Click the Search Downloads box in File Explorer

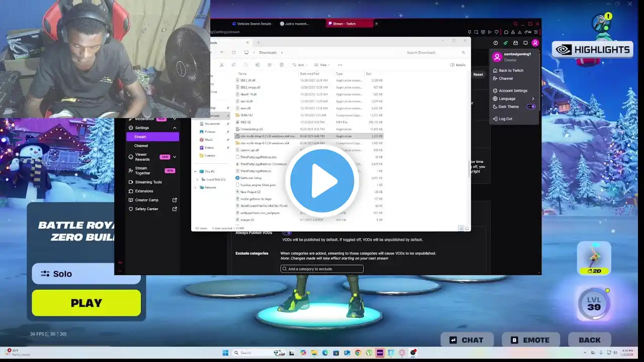[436, 52]
